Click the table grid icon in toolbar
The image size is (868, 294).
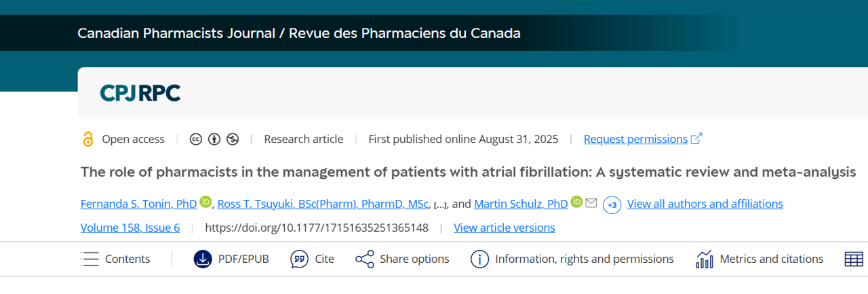(853, 259)
